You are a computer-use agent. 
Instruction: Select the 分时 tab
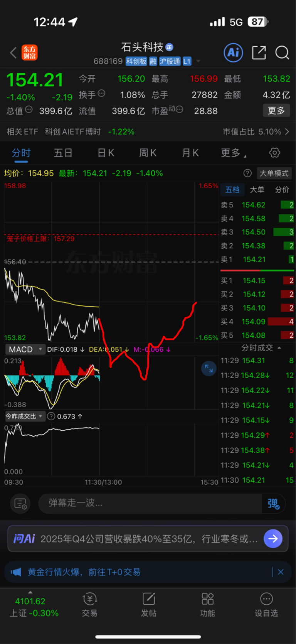click(x=21, y=153)
